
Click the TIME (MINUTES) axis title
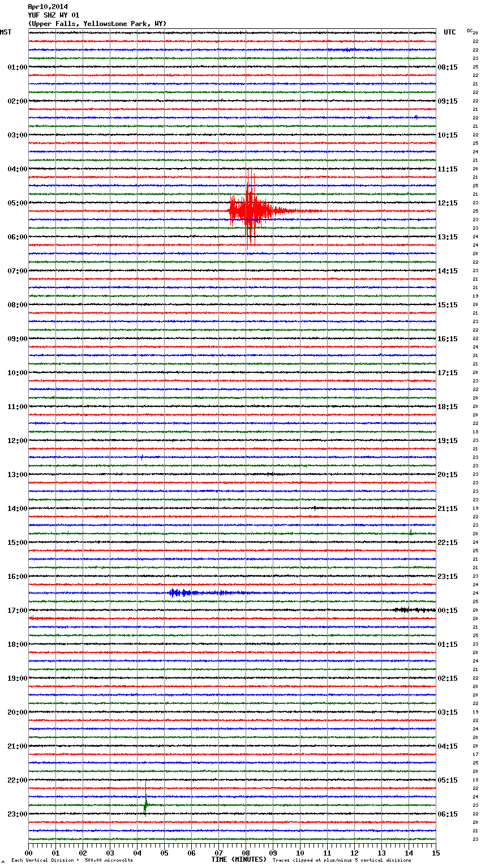239,860
